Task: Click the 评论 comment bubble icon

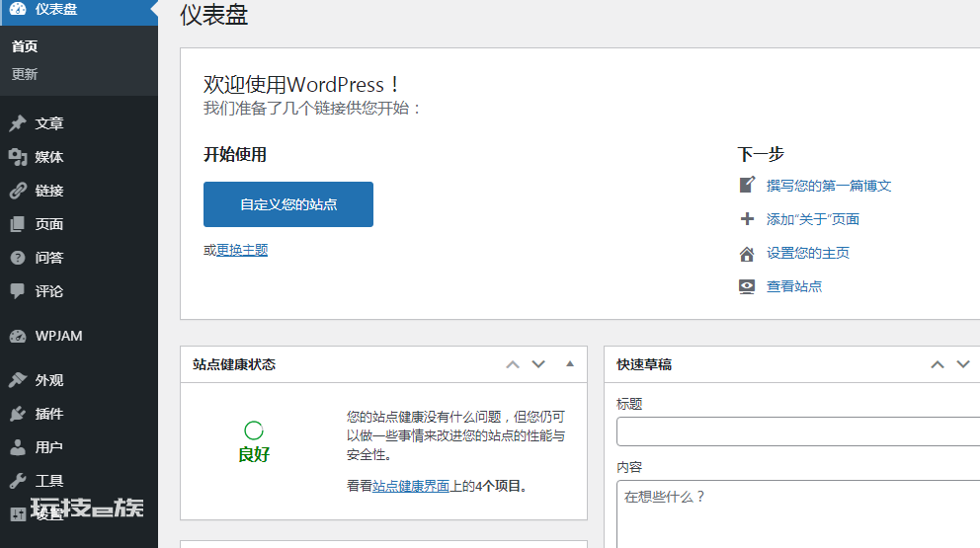Action: pos(18,290)
